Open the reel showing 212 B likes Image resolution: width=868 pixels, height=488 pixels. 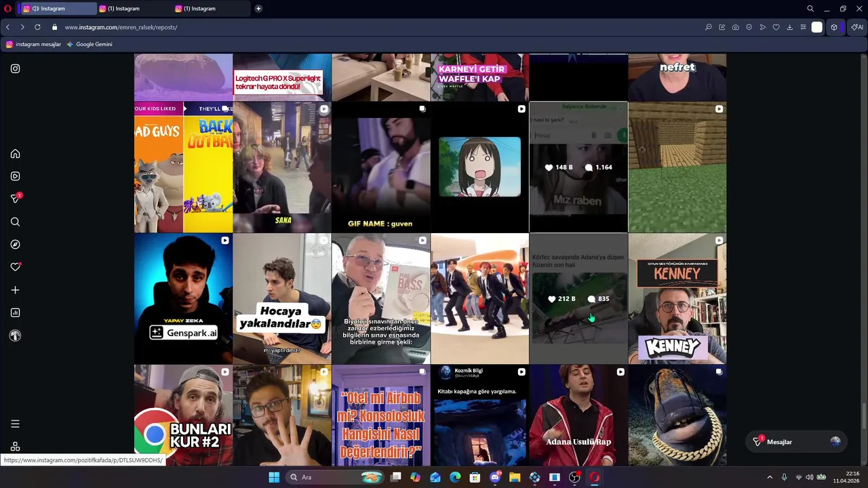coord(578,299)
